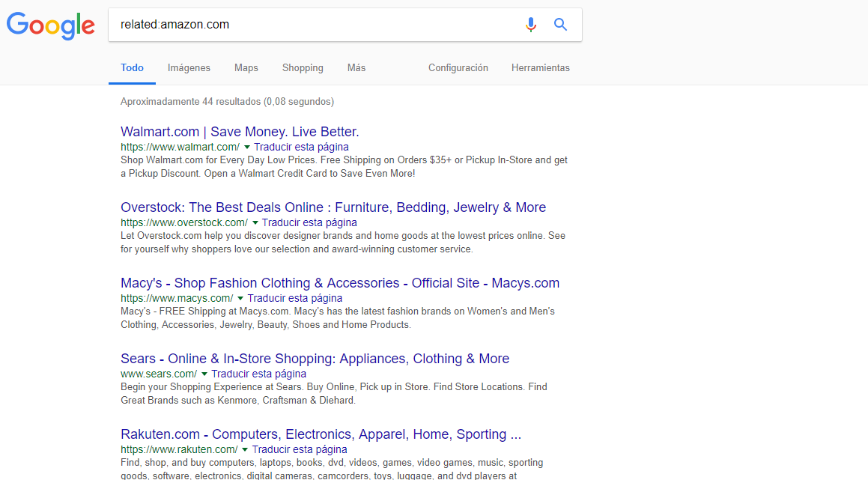The image size is (868, 480).
Task: Click inside the search query field
Action: click(x=315, y=25)
